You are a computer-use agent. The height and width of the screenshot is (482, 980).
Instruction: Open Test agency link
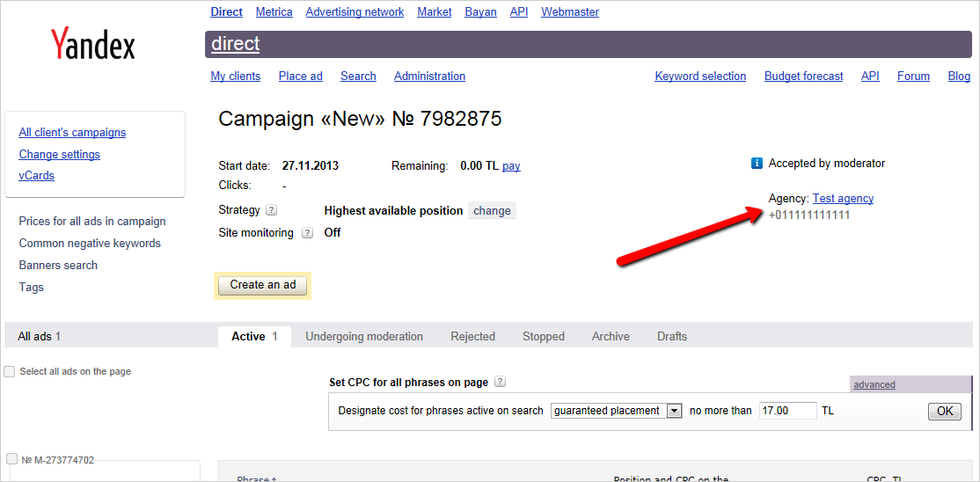point(843,198)
